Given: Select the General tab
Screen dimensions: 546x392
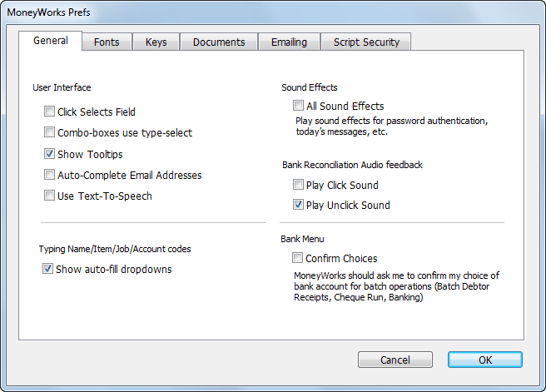Looking at the screenshot, I should pos(51,41).
